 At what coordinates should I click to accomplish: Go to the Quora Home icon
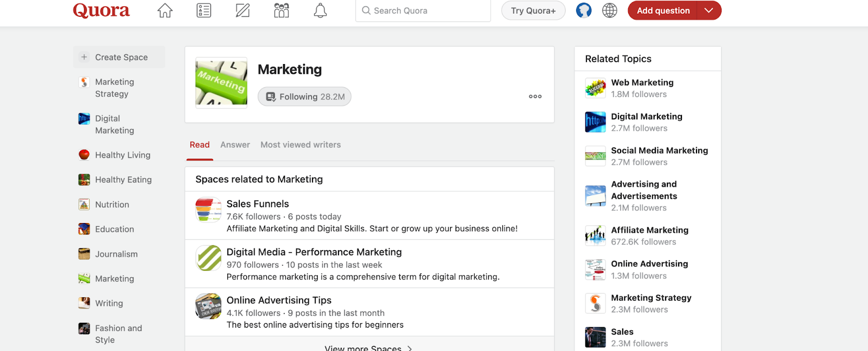point(165,10)
